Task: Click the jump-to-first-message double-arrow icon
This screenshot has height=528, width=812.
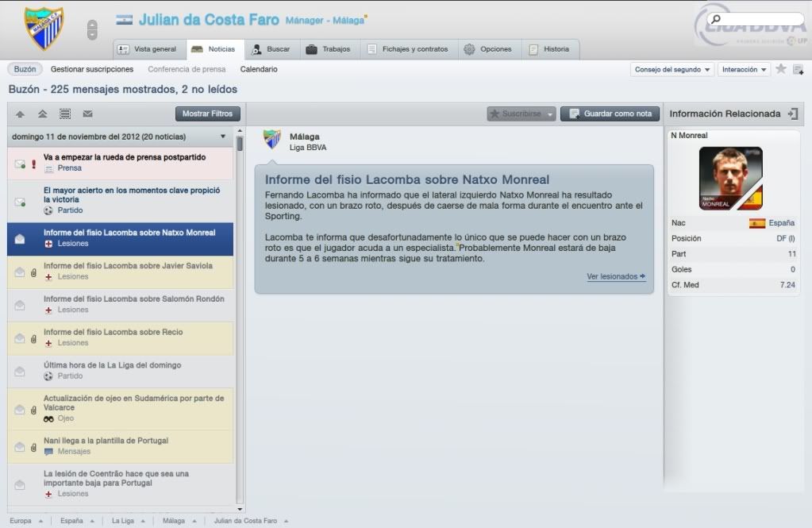Action: [x=42, y=114]
